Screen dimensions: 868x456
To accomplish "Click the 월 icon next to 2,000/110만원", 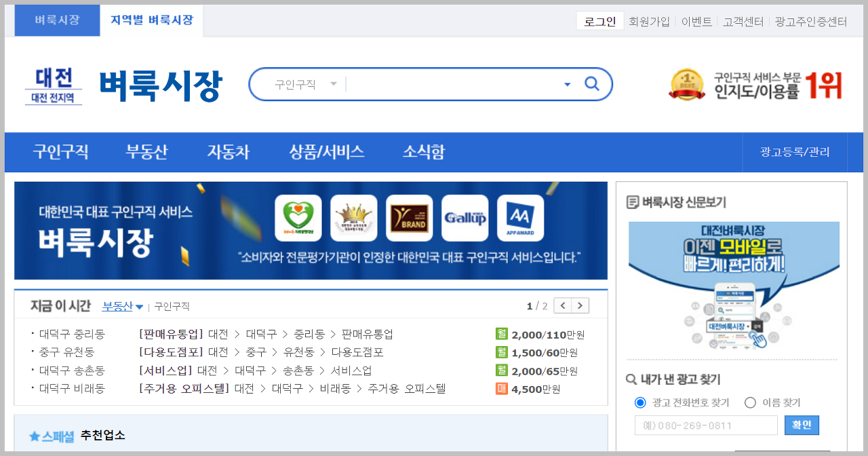I will click(x=502, y=334).
